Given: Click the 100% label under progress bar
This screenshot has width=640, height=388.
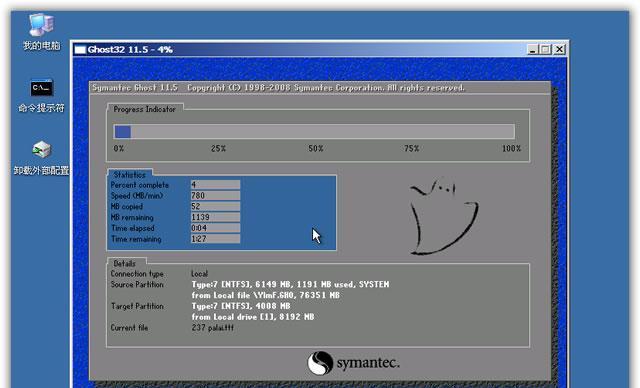Looking at the screenshot, I should [x=511, y=149].
